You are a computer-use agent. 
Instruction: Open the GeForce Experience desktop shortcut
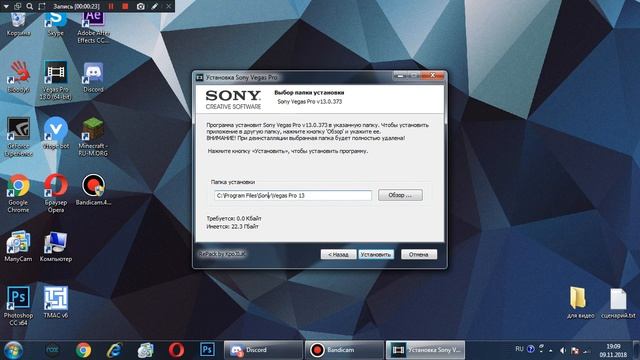click(x=18, y=137)
